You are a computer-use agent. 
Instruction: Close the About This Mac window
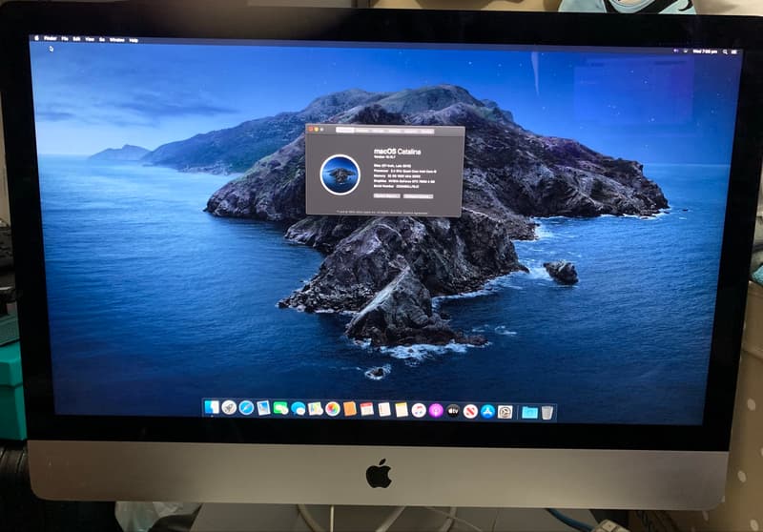coord(311,129)
